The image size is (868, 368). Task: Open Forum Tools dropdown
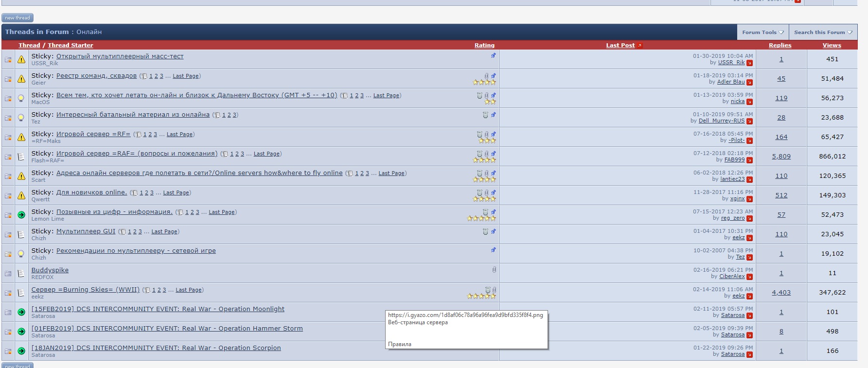point(762,32)
